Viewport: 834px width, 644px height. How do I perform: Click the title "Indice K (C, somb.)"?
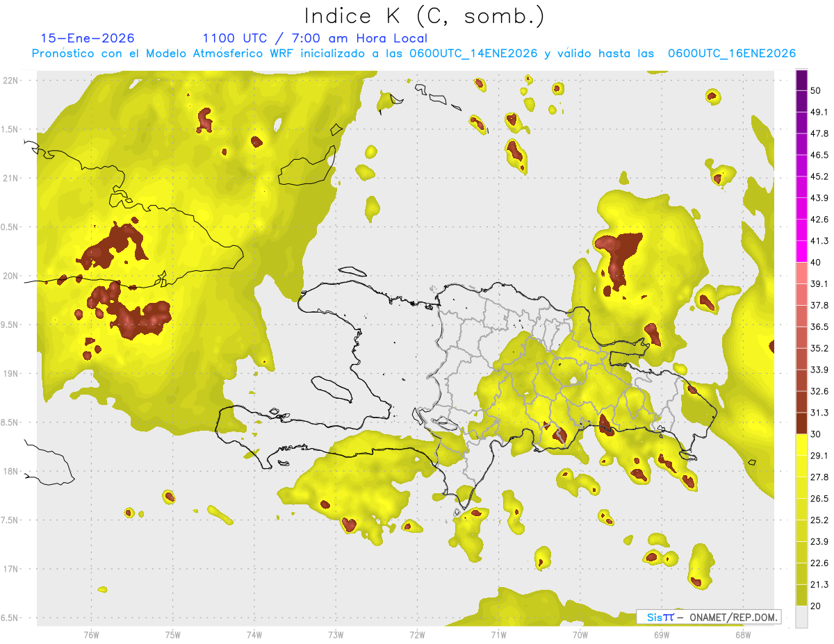(424, 15)
